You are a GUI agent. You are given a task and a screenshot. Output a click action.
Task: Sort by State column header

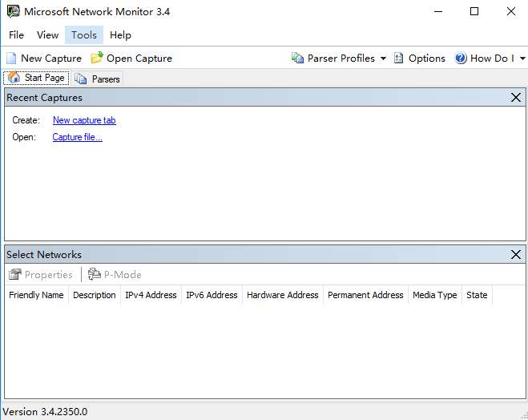point(477,295)
